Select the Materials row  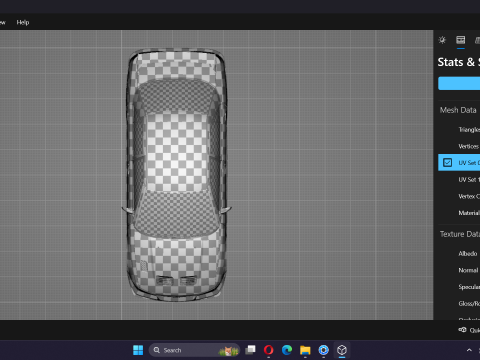(459, 213)
